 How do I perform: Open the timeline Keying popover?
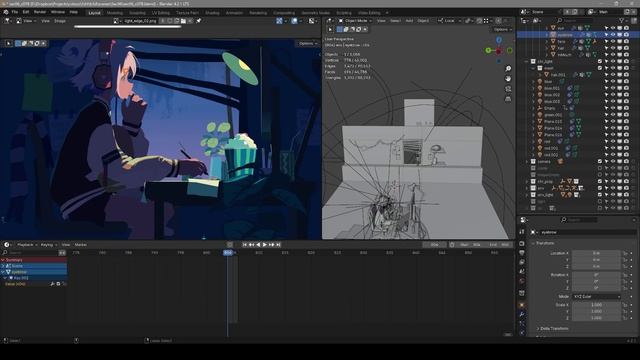coord(49,245)
